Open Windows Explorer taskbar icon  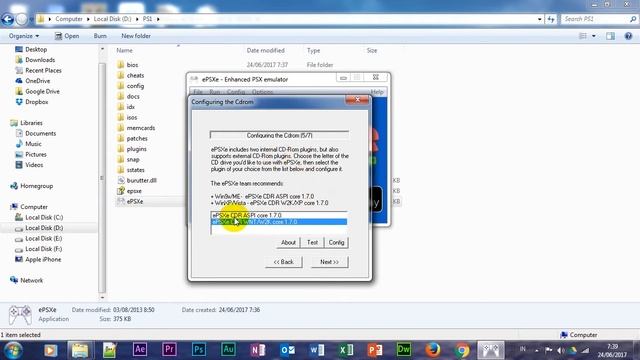(80, 350)
